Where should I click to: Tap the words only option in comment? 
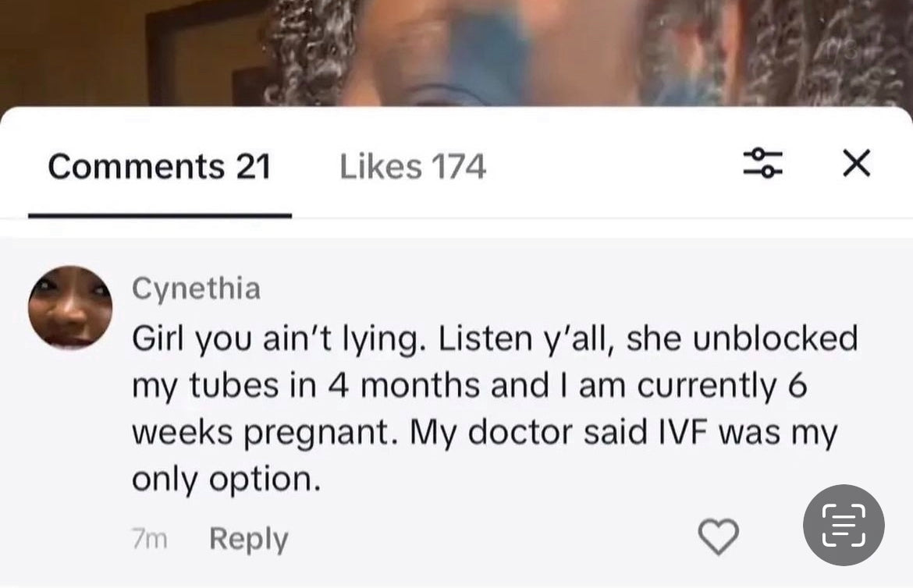pyautogui.click(x=226, y=480)
